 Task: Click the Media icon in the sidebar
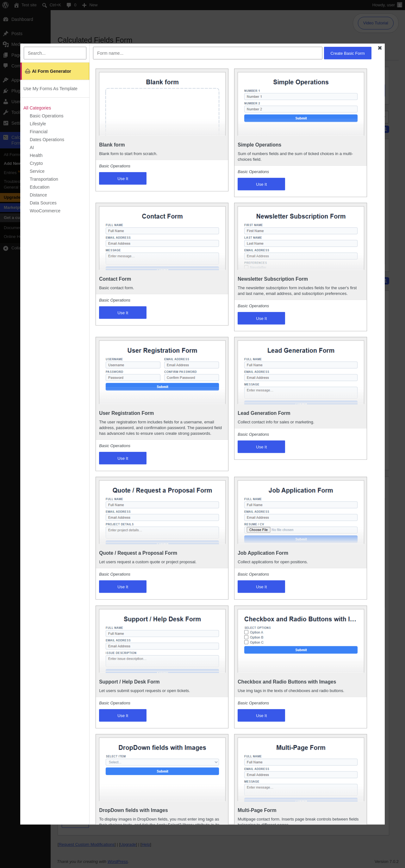(x=6, y=44)
